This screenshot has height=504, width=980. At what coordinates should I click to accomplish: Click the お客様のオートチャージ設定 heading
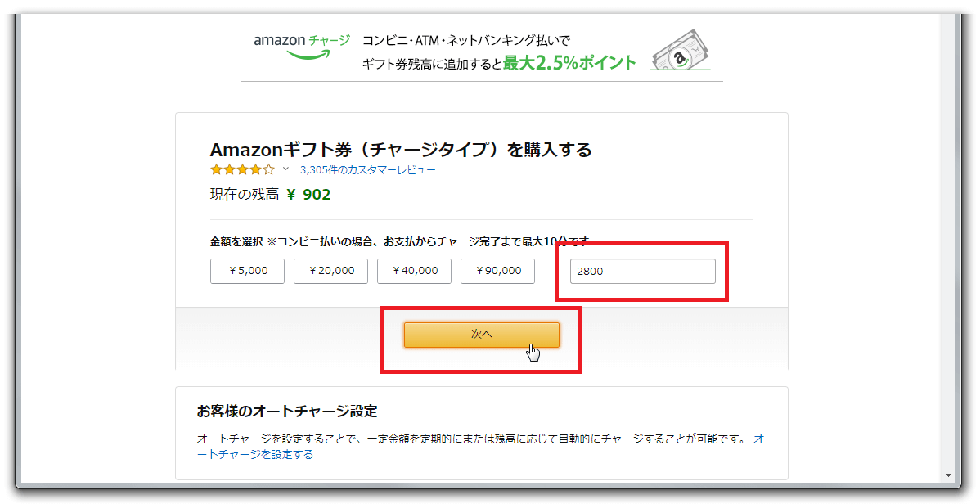(287, 411)
